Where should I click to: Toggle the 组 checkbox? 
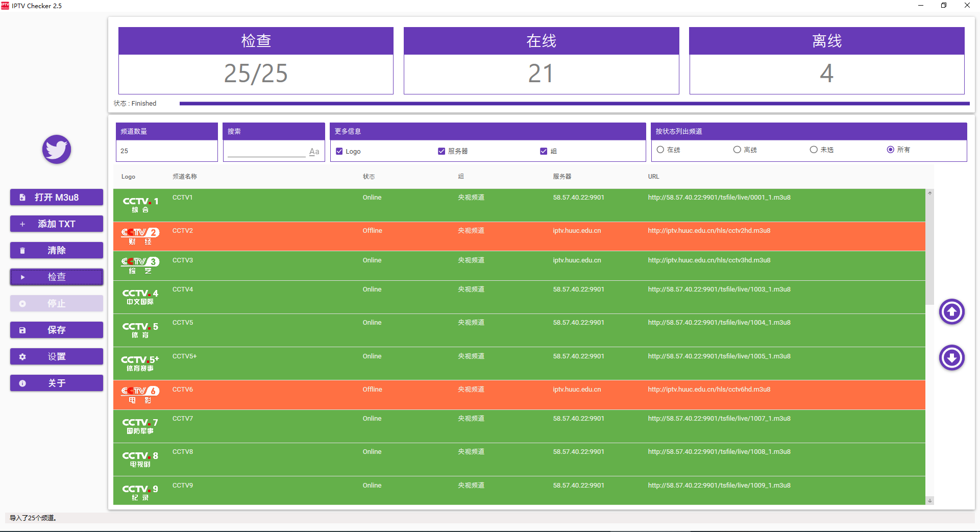(544, 151)
